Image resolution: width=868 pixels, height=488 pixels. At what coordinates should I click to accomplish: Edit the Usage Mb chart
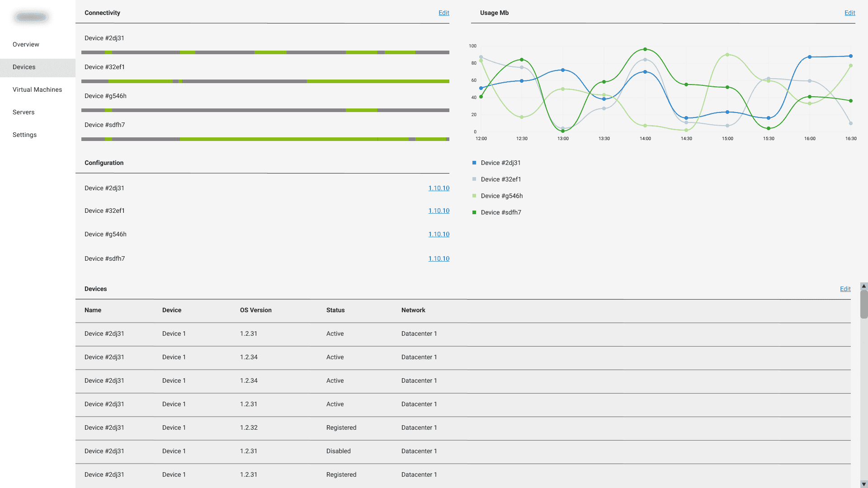pyautogui.click(x=849, y=13)
